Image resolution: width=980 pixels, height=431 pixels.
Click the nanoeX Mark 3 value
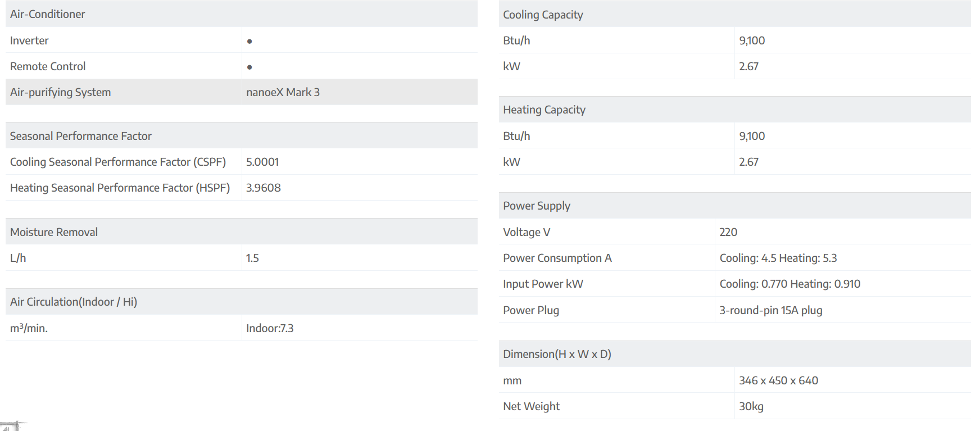click(283, 92)
